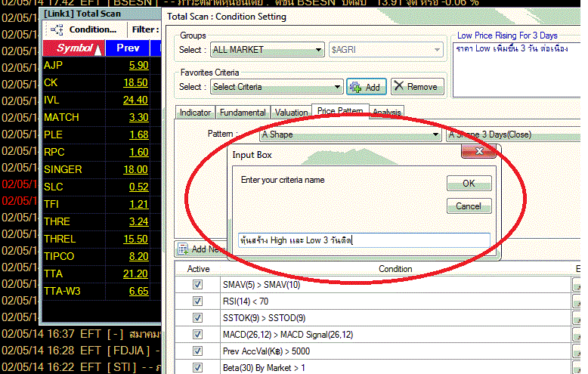Cancel the Input Box dialog

pos(469,206)
